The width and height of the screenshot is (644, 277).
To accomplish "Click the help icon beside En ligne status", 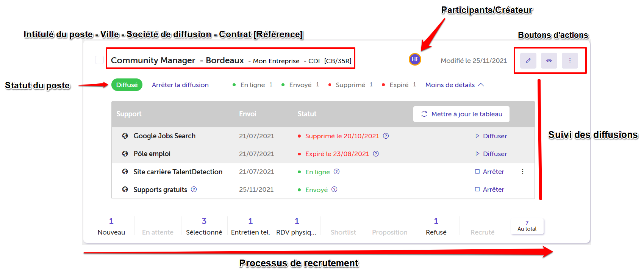I will point(337,172).
